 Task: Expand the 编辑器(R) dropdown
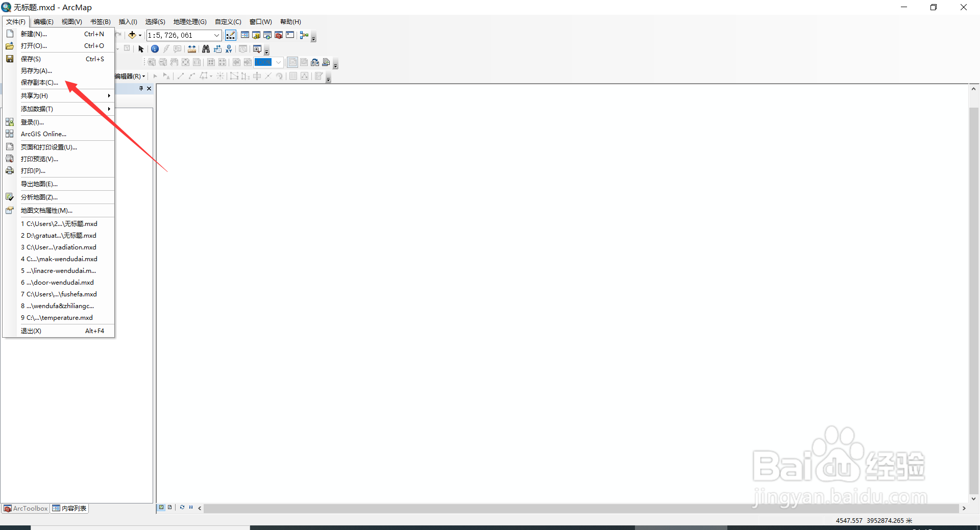144,76
